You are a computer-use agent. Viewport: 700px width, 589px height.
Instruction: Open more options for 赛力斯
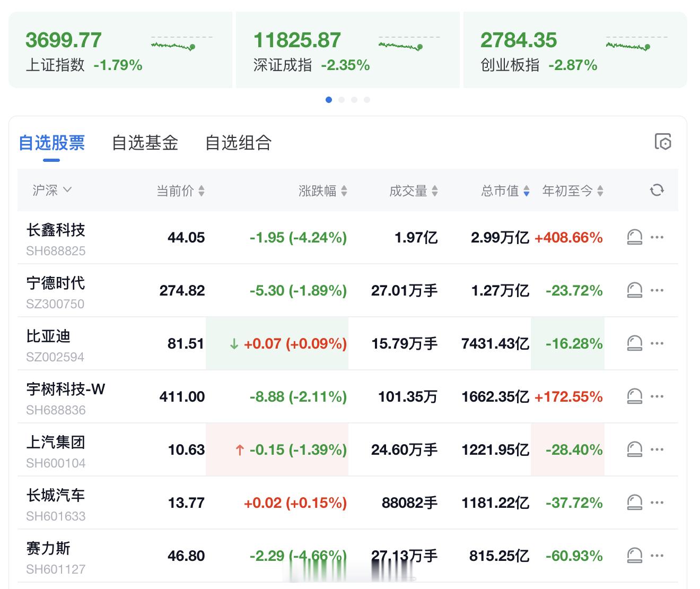pos(657,556)
